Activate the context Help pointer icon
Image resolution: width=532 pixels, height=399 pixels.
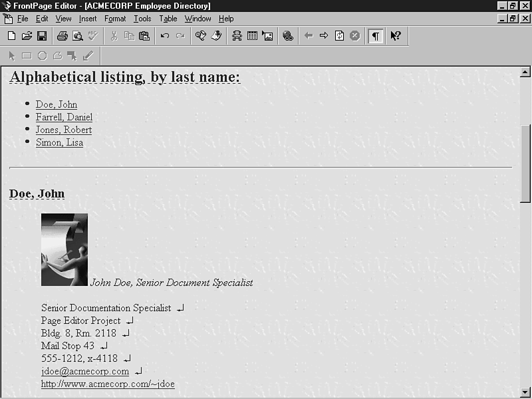pyautogui.click(x=395, y=36)
